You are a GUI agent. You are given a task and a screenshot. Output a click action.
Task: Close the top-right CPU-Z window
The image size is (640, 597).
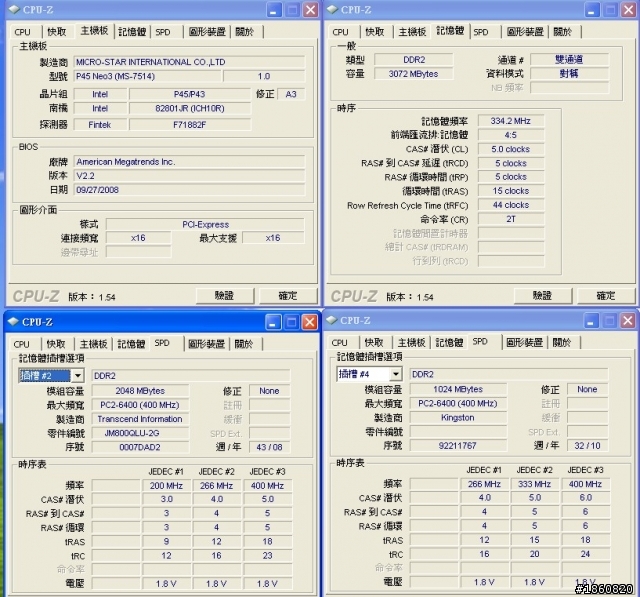[x=629, y=10]
